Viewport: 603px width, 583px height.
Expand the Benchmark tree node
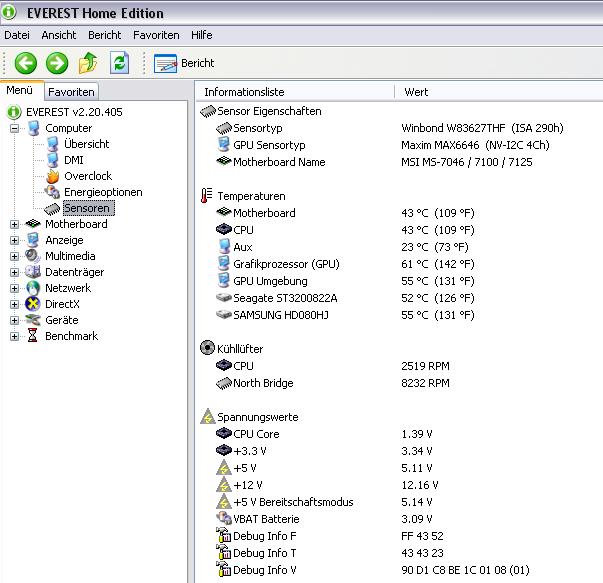pos(15,336)
